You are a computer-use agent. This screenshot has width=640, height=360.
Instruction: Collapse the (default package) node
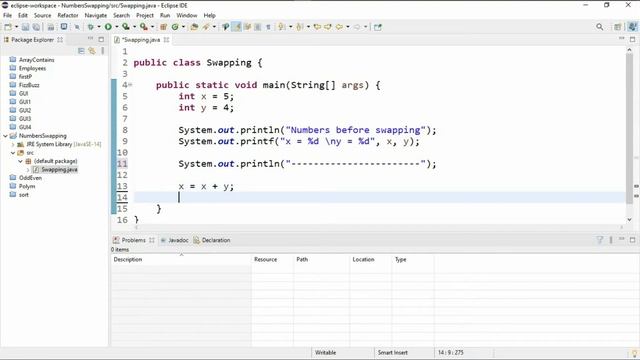(x=20, y=161)
